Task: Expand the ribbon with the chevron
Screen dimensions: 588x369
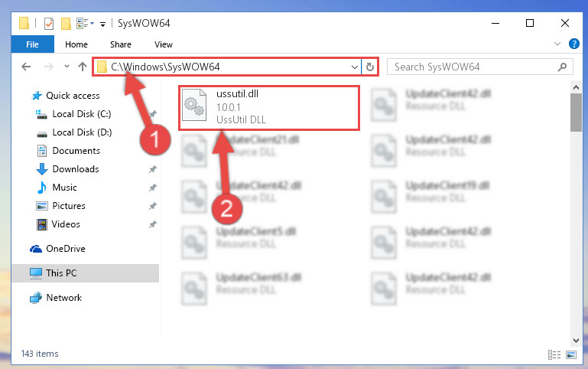Action: tap(557, 44)
